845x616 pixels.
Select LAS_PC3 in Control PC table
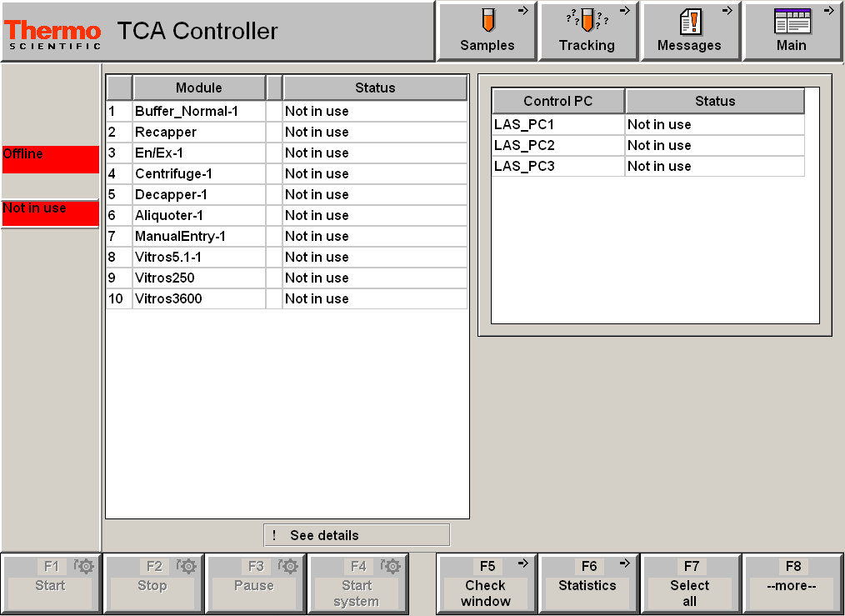pos(648,166)
